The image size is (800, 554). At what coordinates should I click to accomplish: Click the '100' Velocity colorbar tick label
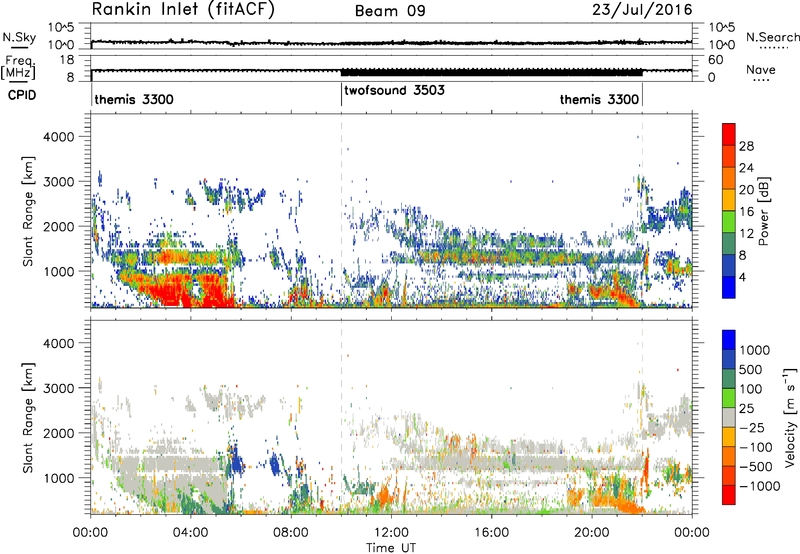point(751,389)
